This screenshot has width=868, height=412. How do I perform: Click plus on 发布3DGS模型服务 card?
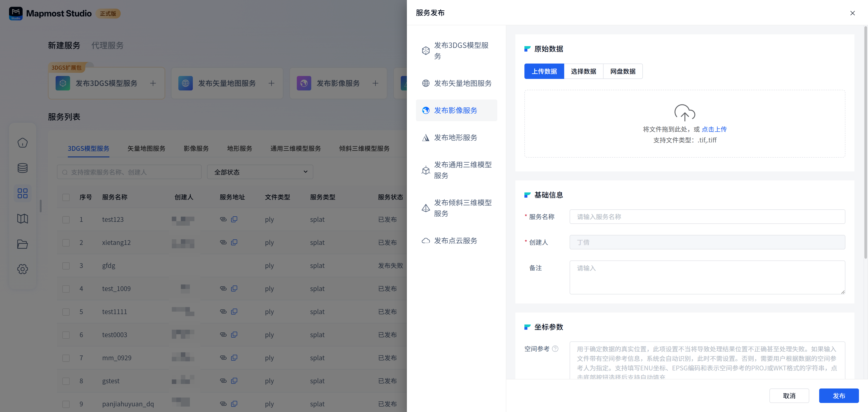click(153, 83)
